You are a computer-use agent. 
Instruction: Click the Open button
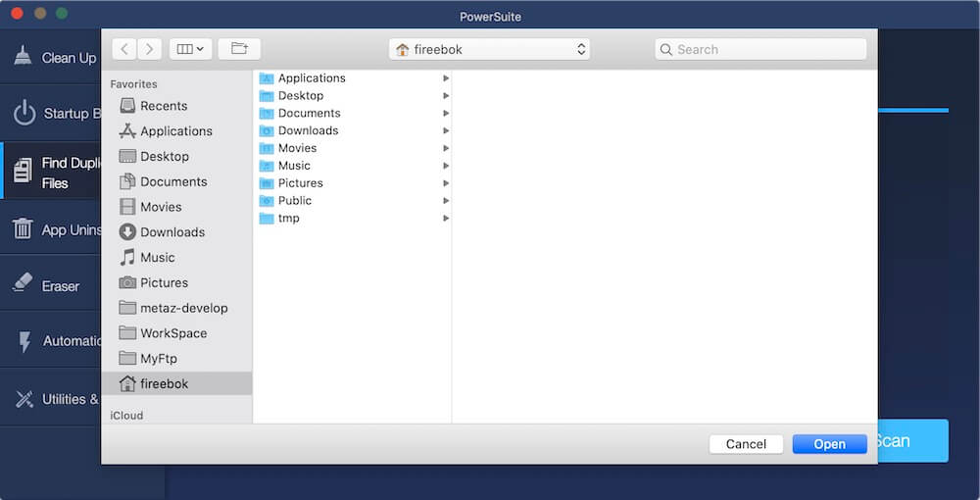coord(829,444)
